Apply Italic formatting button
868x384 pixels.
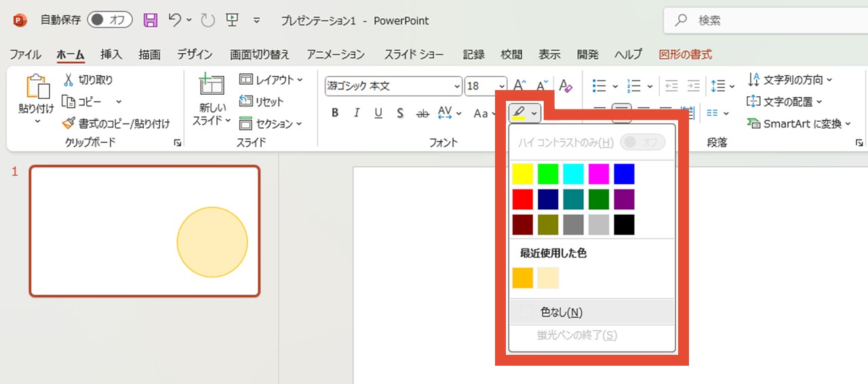(x=357, y=113)
